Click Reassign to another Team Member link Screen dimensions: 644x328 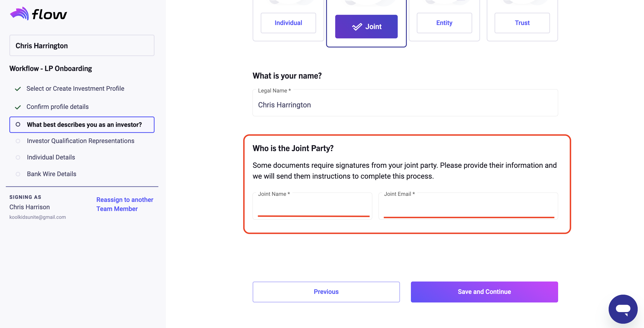coord(125,204)
